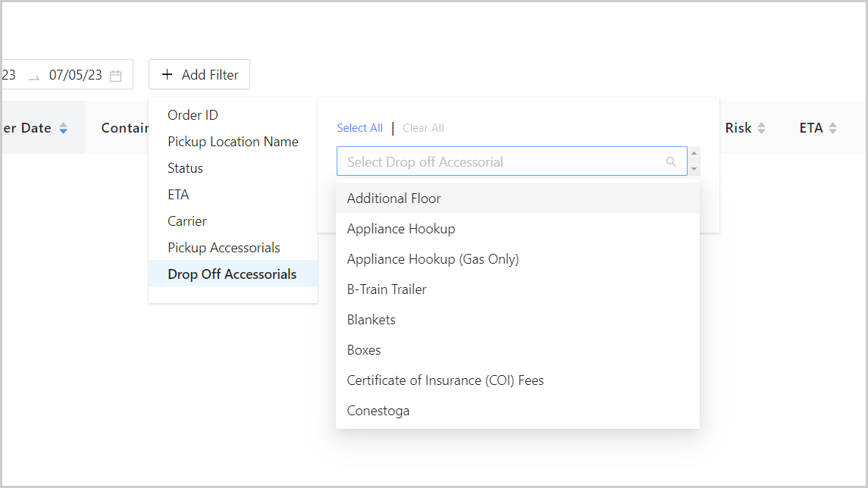Pick Appliance Hookup (Gas Only) option
This screenshot has height=488, width=868.
432,259
